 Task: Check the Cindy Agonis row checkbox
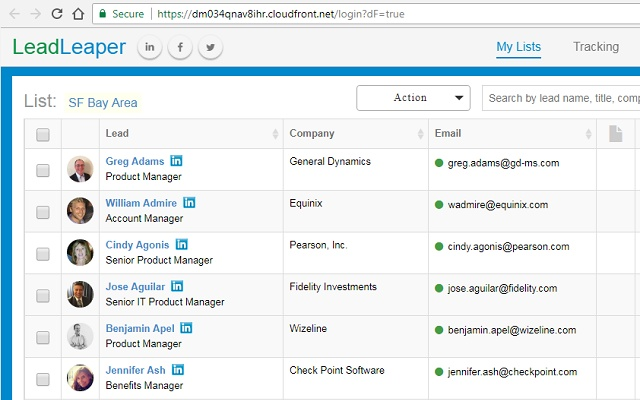[43, 254]
